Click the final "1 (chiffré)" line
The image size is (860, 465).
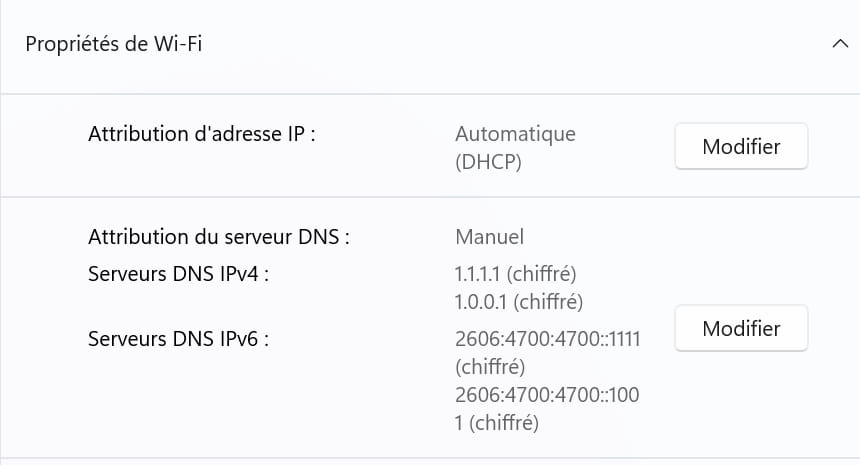tap(496, 423)
